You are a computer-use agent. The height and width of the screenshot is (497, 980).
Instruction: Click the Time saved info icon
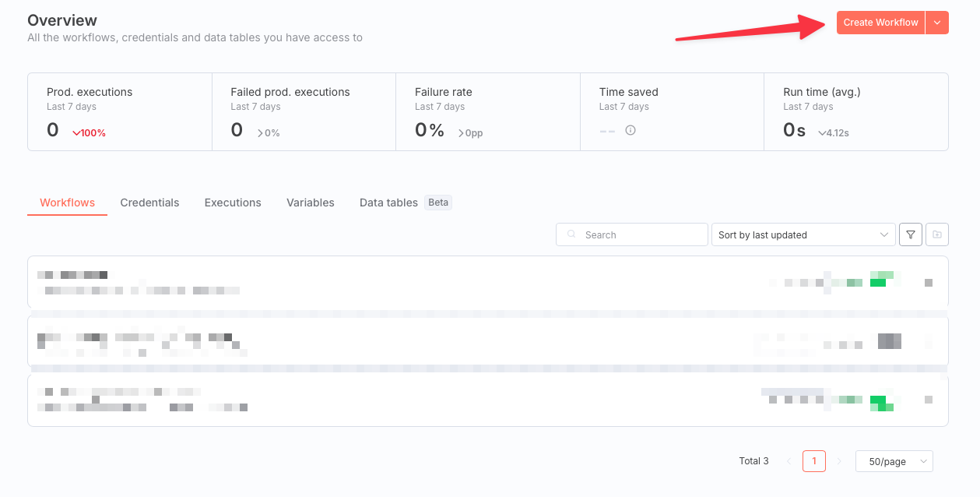pos(631,130)
